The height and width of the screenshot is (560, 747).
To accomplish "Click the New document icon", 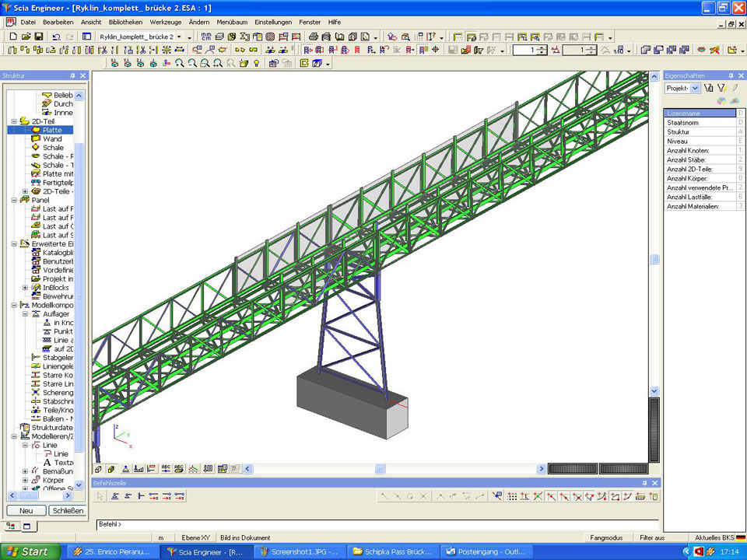I will [13, 37].
